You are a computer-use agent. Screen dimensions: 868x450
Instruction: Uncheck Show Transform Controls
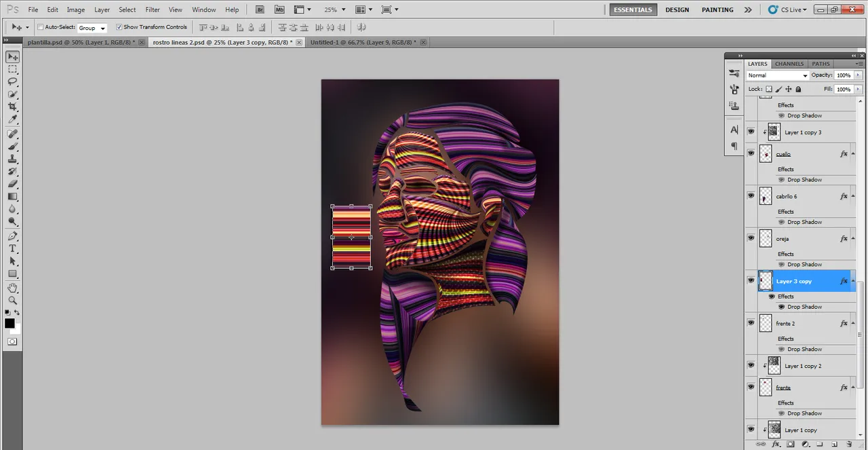[119, 27]
